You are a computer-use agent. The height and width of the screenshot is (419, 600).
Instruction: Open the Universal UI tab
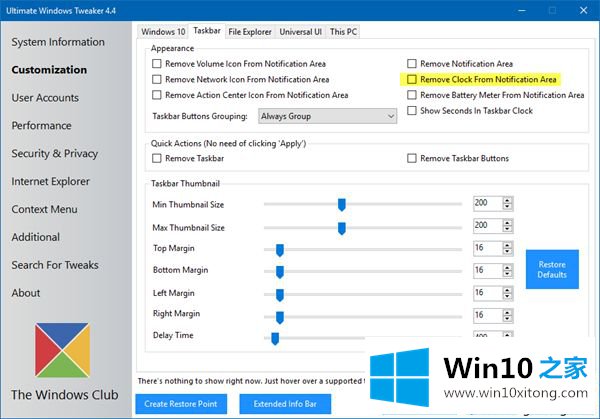(x=300, y=32)
